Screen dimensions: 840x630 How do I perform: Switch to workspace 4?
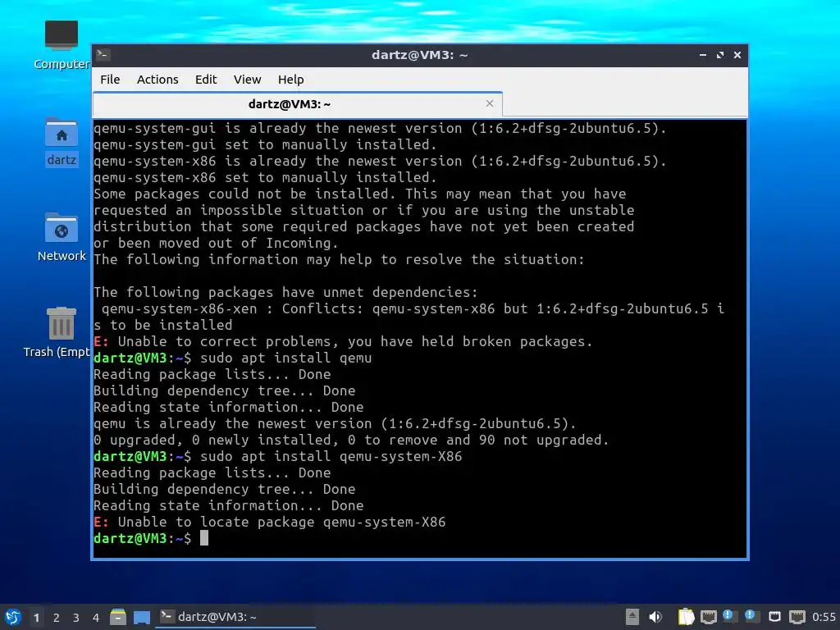click(96, 618)
